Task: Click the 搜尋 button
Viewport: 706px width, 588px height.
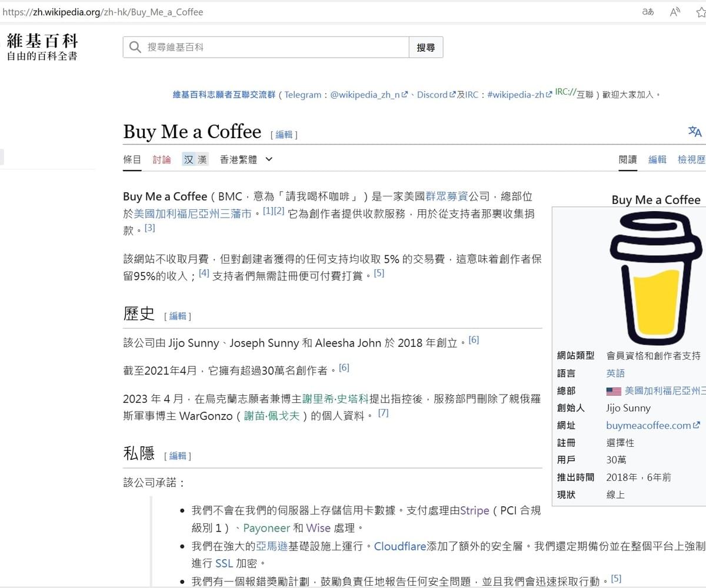Action: coord(425,48)
